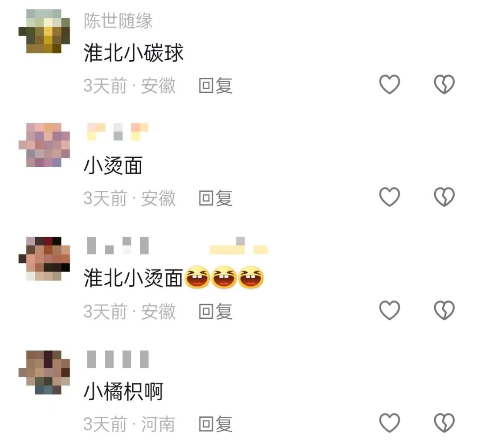This screenshot has height=448, width=481.
Task: Like the 淮北小烫面 emoji comment
Action: click(390, 310)
